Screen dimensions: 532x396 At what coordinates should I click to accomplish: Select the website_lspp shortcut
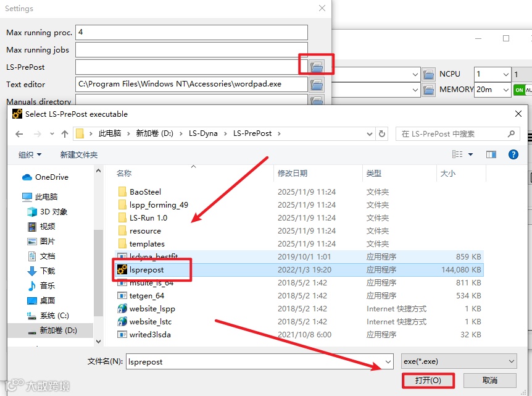[x=152, y=309]
